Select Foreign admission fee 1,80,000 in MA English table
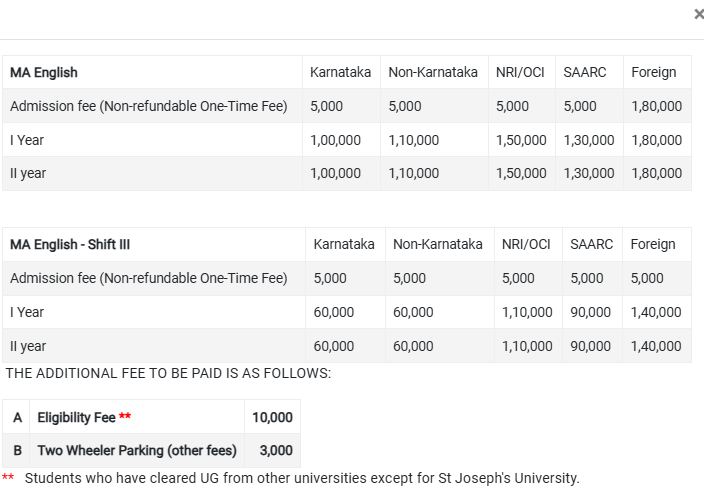 tap(657, 107)
